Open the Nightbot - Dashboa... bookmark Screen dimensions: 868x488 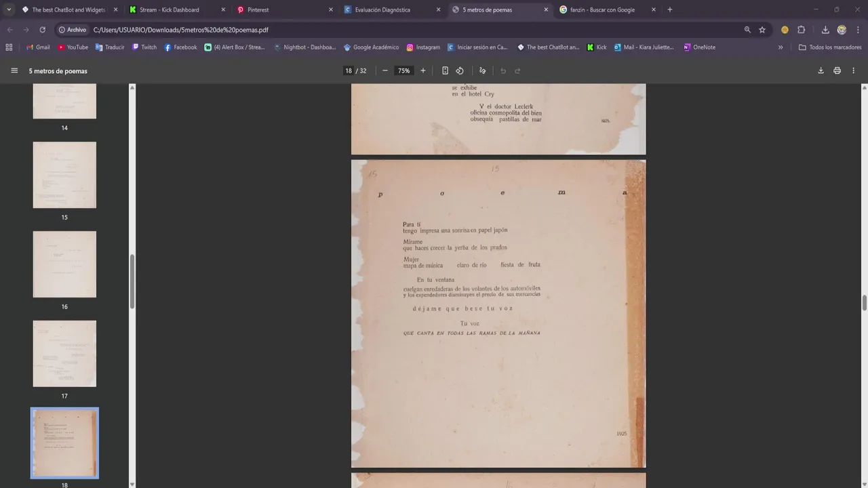point(304,47)
